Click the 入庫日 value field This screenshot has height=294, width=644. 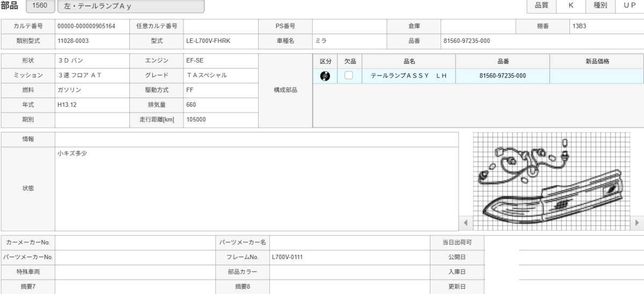pos(564,272)
